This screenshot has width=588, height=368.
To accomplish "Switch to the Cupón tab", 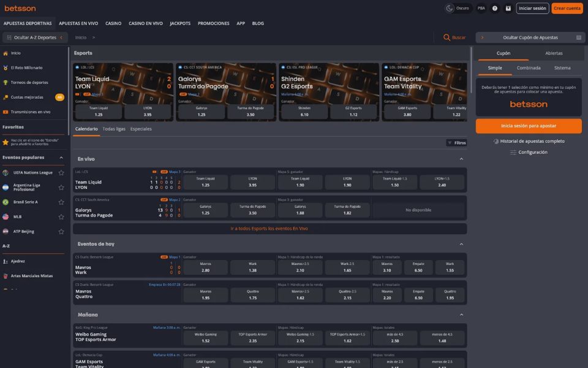I will click(x=503, y=53).
